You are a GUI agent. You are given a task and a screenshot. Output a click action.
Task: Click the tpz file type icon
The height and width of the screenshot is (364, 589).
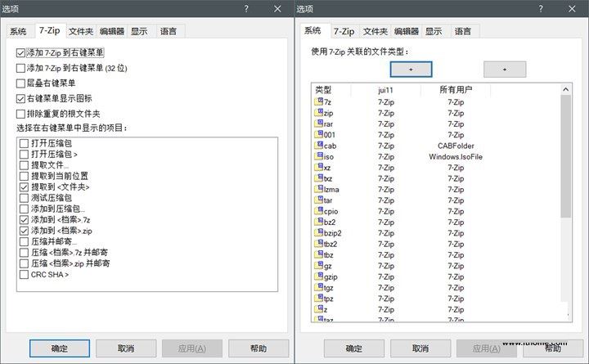[318, 298]
